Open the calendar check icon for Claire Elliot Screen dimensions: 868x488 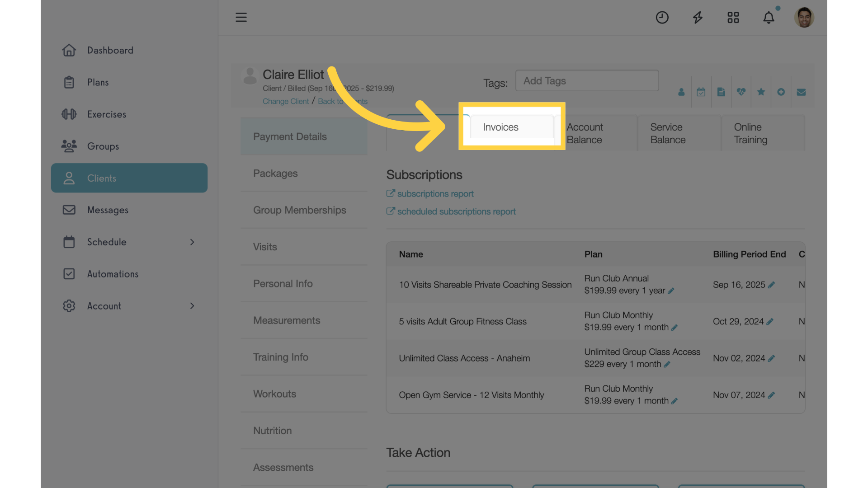701,92
